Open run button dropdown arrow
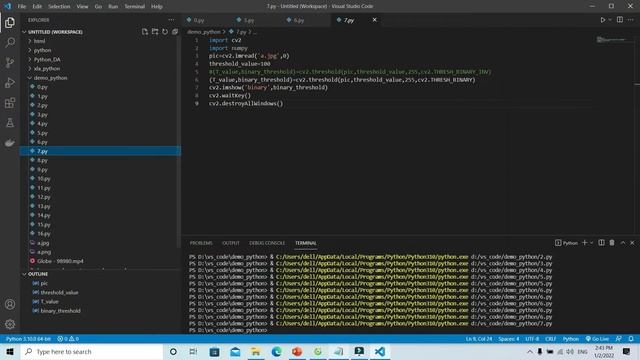Screen dimensions: 640x360 tap(610, 20)
